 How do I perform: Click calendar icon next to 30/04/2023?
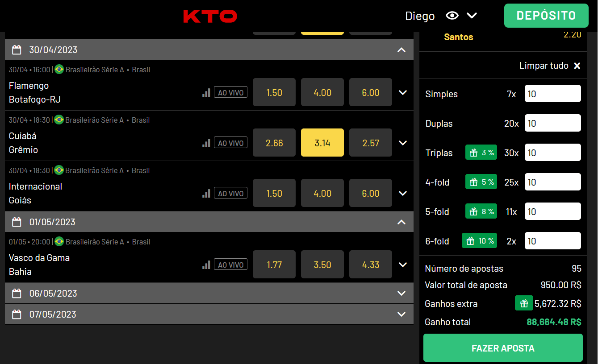point(17,50)
